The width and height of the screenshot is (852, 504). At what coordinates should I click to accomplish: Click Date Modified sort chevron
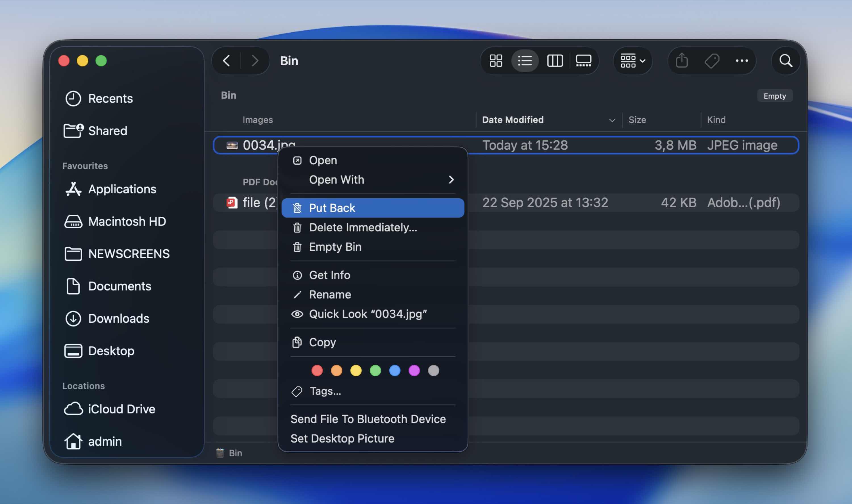[x=612, y=120]
